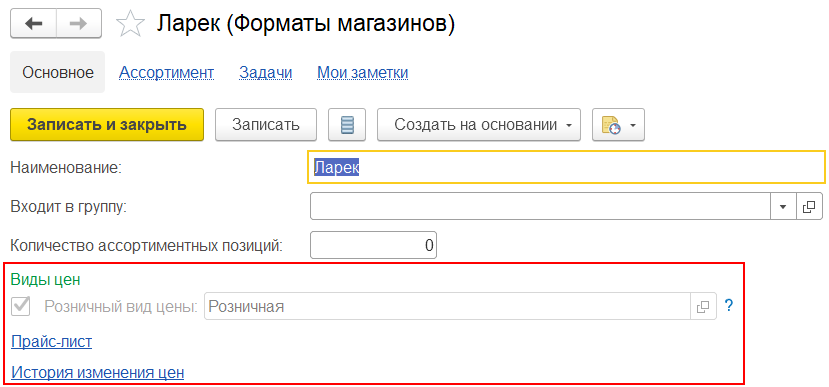Viewport: 829px width, 387px height.
Task: Click the Записать button
Action: pyautogui.click(x=266, y=125)
